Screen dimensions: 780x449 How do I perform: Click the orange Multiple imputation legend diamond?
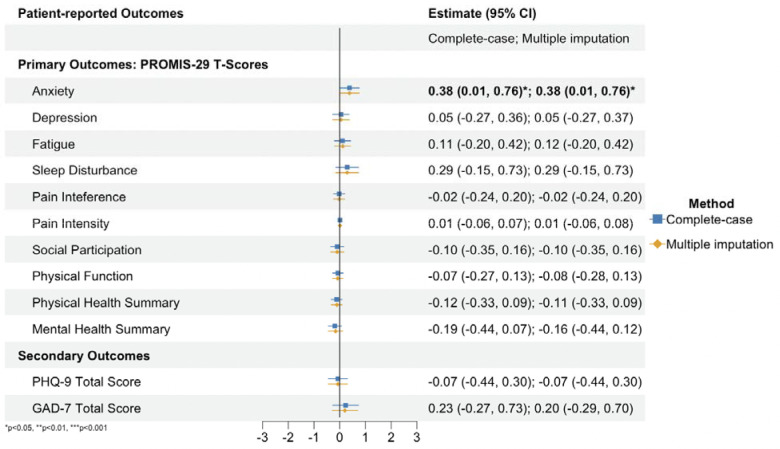656,243
